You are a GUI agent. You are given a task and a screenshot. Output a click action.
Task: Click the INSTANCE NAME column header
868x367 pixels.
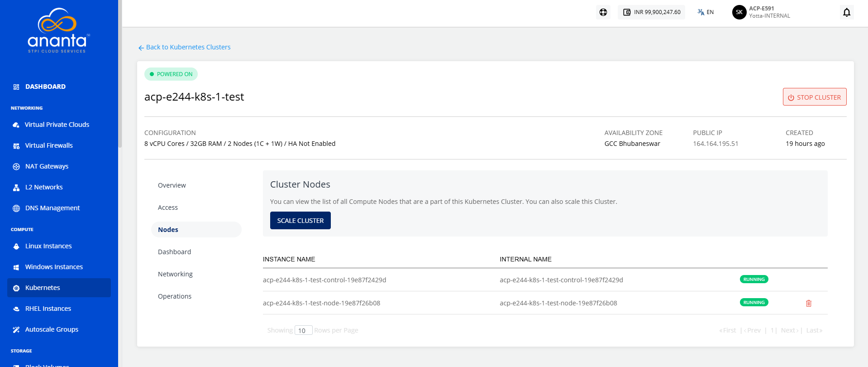pos(289,259)
